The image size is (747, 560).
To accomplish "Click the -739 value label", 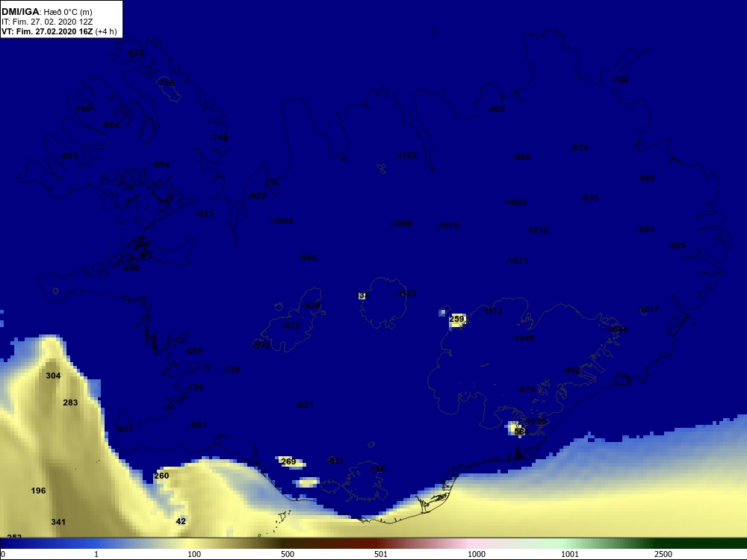I will (x=195, y=388).
